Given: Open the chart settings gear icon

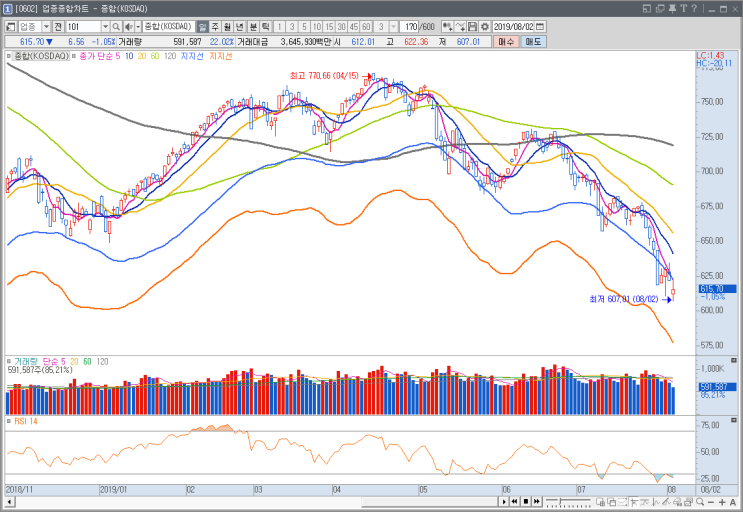Looking at the screenshot, I should (485, 27).
